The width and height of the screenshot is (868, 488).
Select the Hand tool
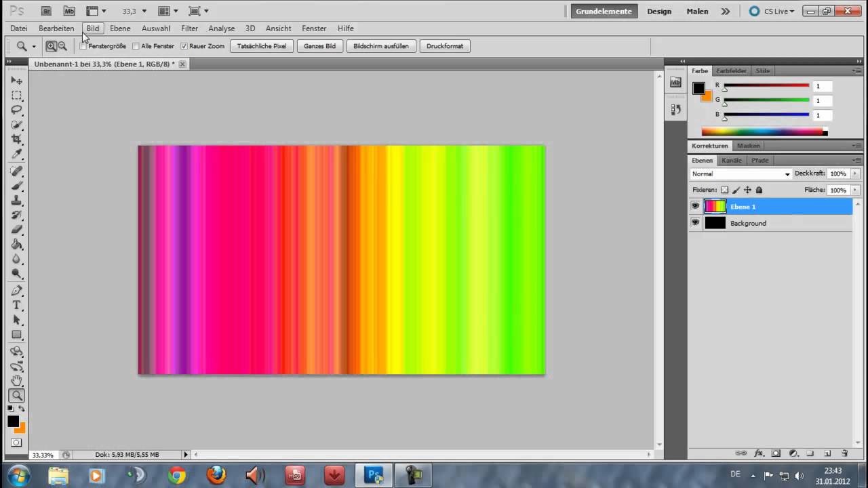[x=17, y=381]
